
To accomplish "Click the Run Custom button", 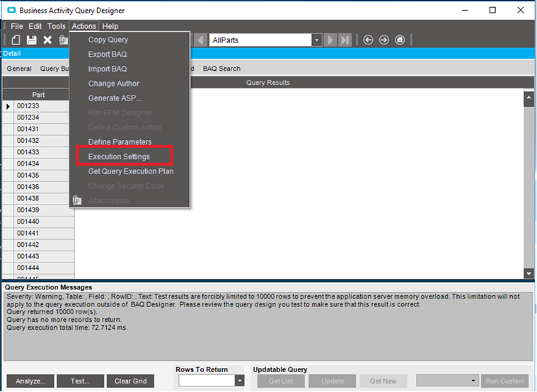I will [504, 381].
